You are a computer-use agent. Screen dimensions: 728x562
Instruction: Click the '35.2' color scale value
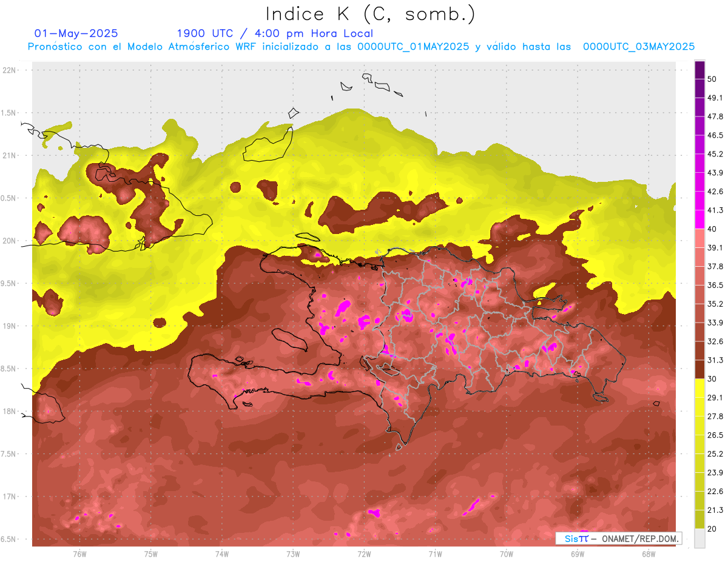[715, 304]
